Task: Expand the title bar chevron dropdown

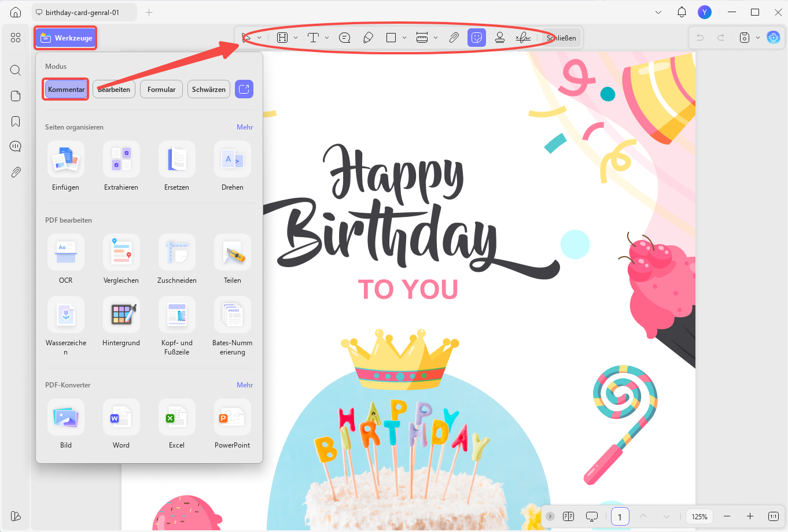Action: point(658,12)
